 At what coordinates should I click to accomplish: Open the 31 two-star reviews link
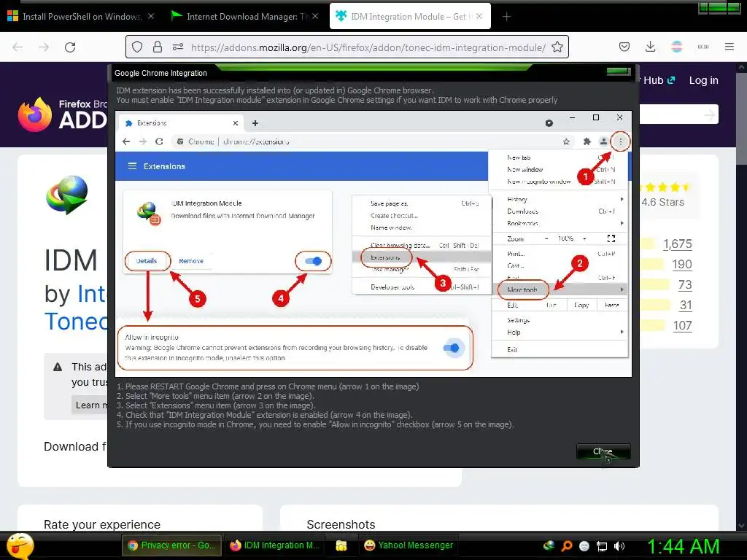coord(686,306)
